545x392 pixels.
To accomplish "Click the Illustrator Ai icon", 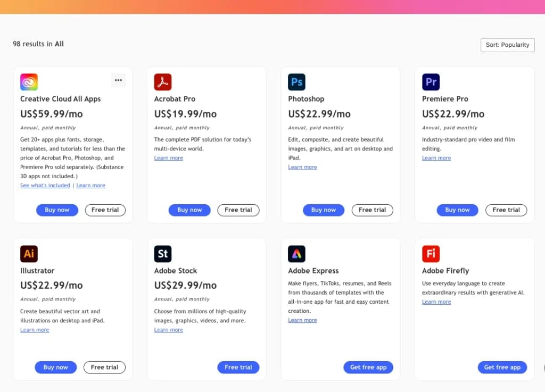I will pyautogui.click(x=29, y=254).
